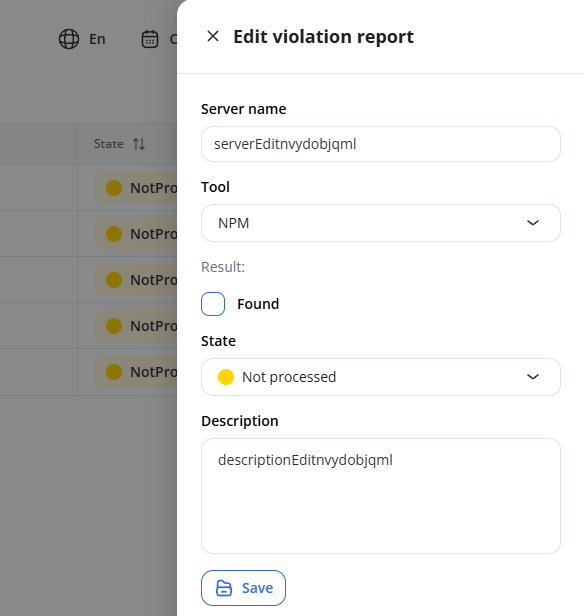Screen dimensions: 584x616
Task: Click into the Description text area
Action: click(x=381, y=496)
